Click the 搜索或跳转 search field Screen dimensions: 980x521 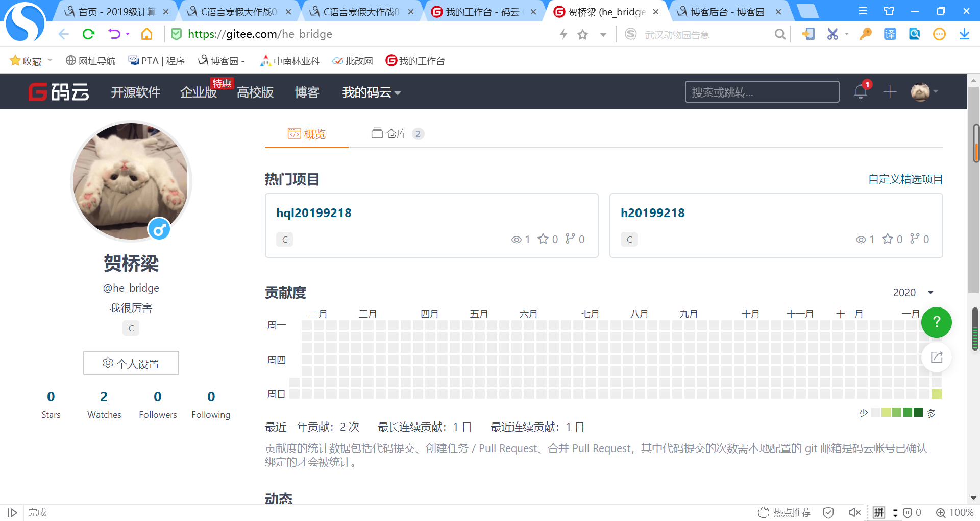(762, 92)
